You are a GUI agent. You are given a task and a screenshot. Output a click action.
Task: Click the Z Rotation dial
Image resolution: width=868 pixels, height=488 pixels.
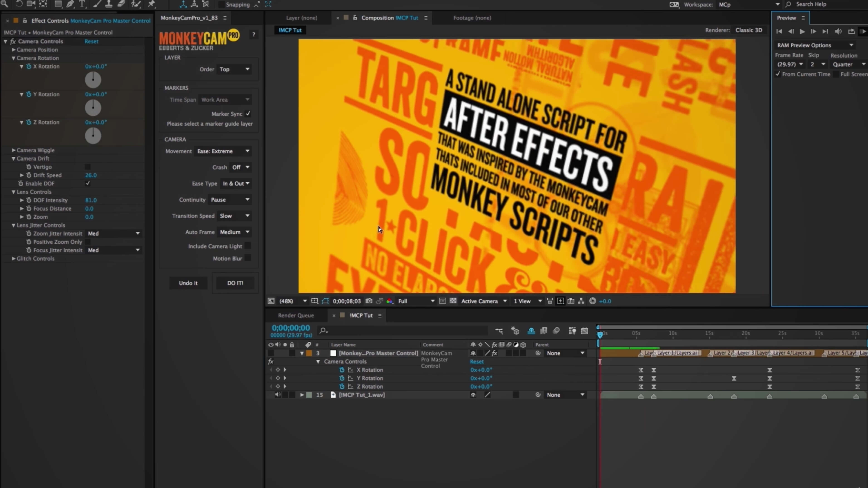pyautogui.click(x=93, y=136)
